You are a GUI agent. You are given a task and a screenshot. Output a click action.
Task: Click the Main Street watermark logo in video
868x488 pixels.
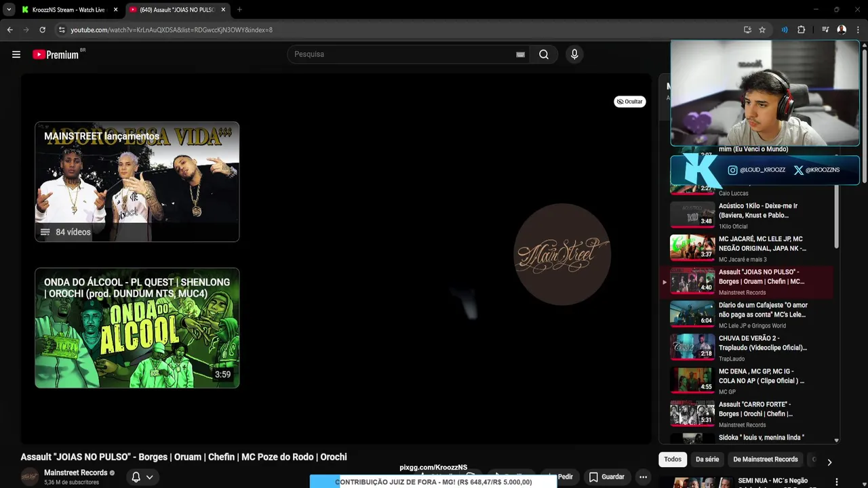pyautogui.click(x=561, y=255)
